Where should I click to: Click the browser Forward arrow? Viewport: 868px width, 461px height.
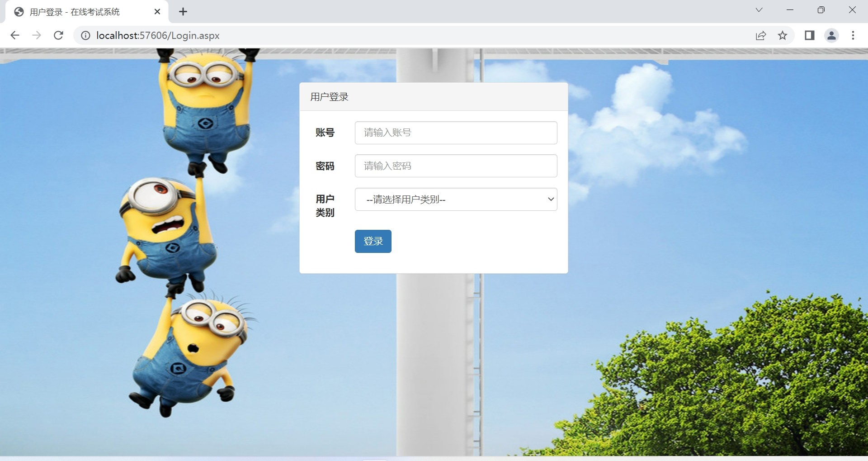(x=37, y=35)
